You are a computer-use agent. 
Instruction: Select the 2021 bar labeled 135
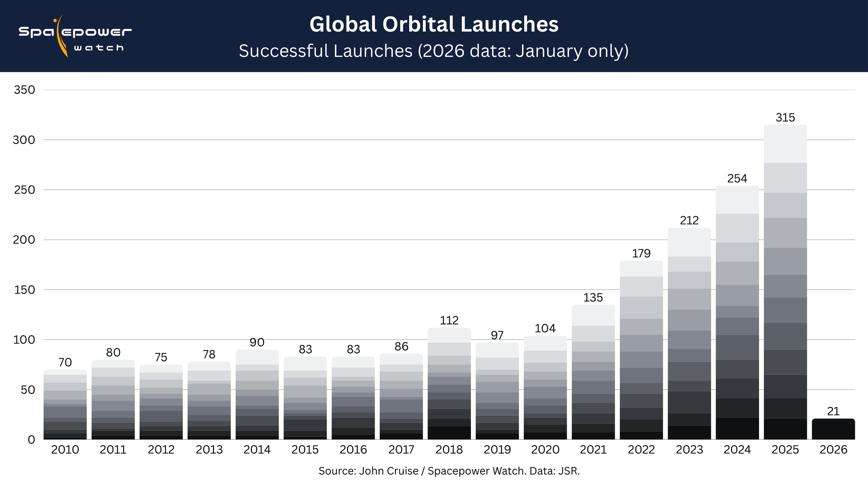coord(593,372)
